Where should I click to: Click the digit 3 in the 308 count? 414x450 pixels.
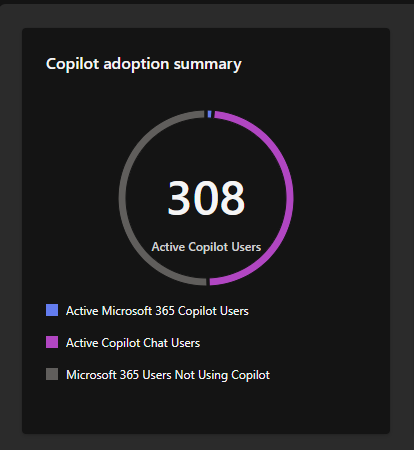pos(179,198)
